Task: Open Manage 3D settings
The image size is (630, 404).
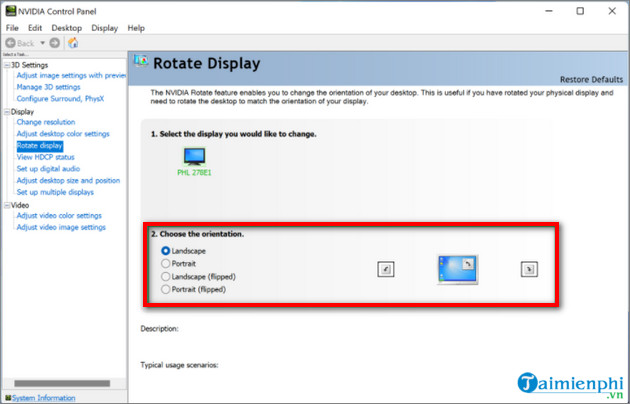Action: click(48, 87)
